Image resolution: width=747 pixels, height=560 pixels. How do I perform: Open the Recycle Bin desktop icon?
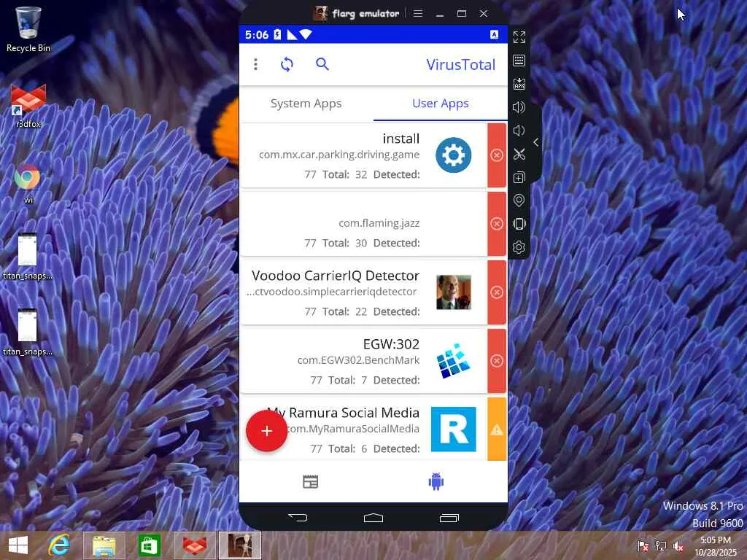(28, 28)
